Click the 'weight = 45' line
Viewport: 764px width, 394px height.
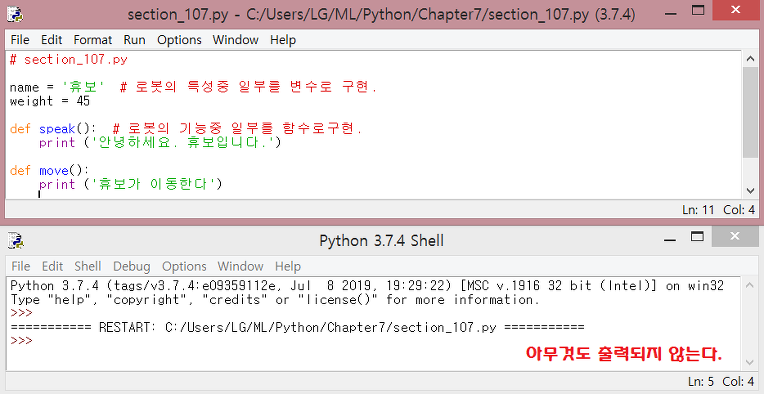(50, 102)
